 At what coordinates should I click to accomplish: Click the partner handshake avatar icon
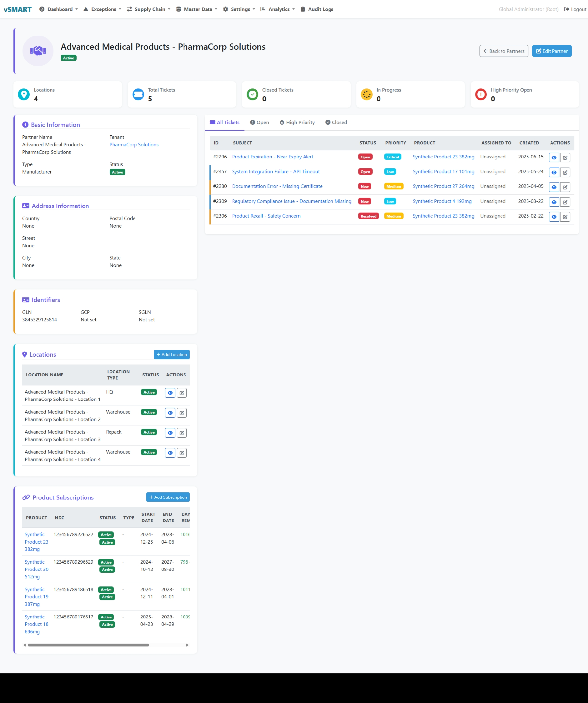pyautogui.click(x=38, y=51)
